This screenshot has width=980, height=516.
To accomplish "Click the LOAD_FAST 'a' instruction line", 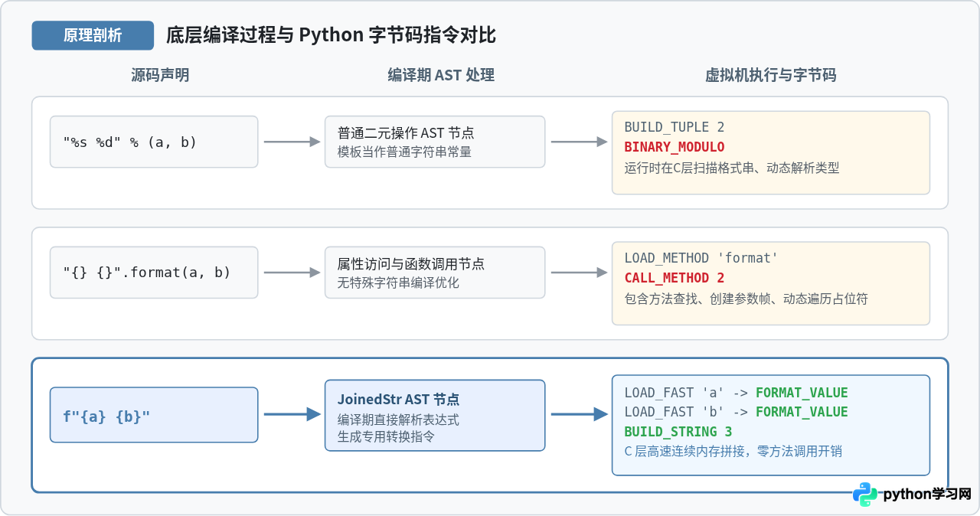I will (x=737, y=393).
